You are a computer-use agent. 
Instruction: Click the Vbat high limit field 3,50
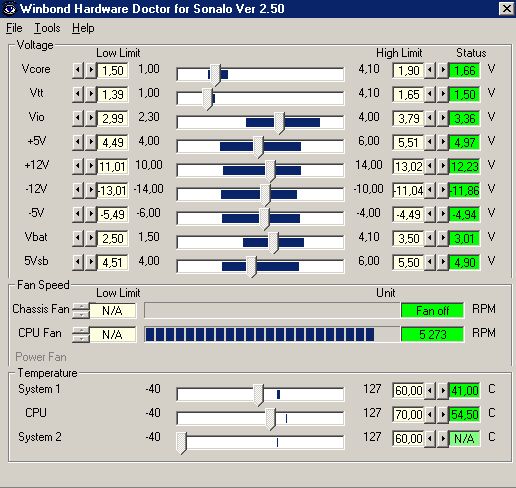click(408, 238)
